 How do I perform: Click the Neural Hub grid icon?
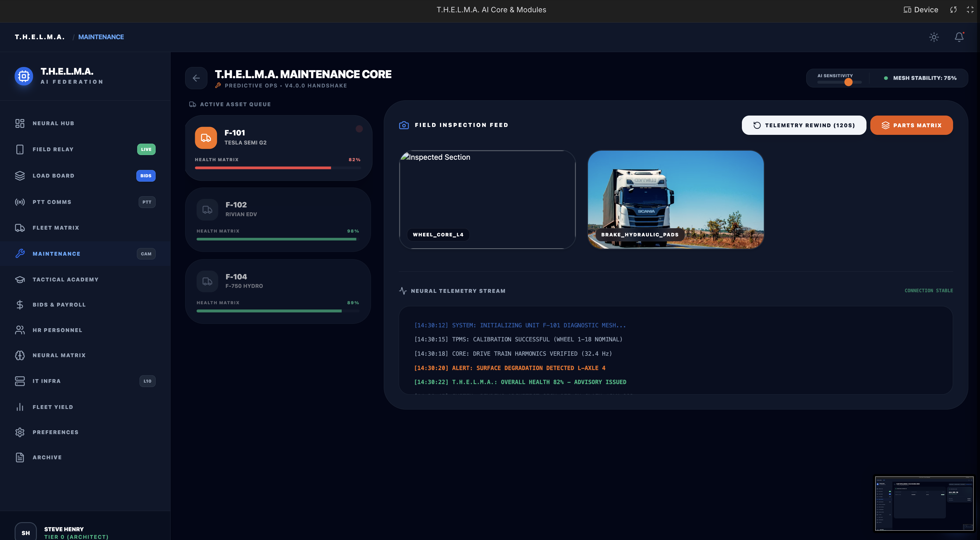coord(20,123)
